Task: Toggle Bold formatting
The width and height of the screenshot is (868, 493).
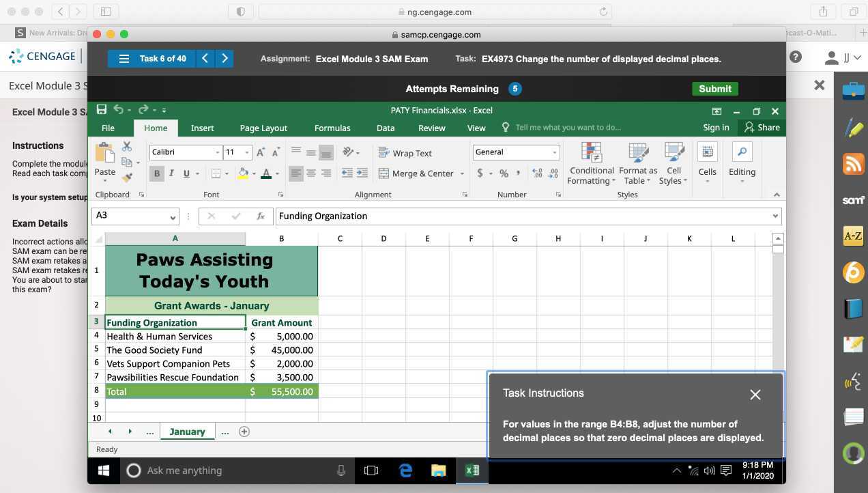Action: click(157, 173)
